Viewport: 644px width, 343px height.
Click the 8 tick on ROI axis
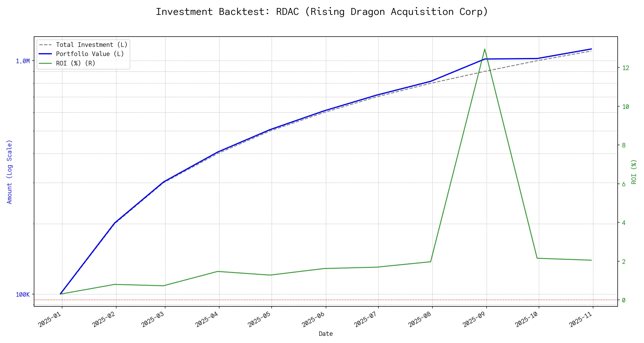[624, 145]
